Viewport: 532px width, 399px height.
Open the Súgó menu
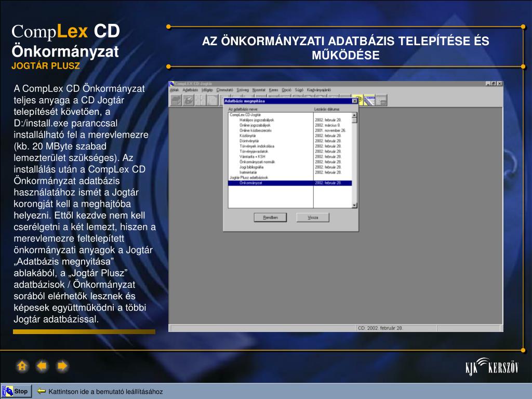click(299, 90)
